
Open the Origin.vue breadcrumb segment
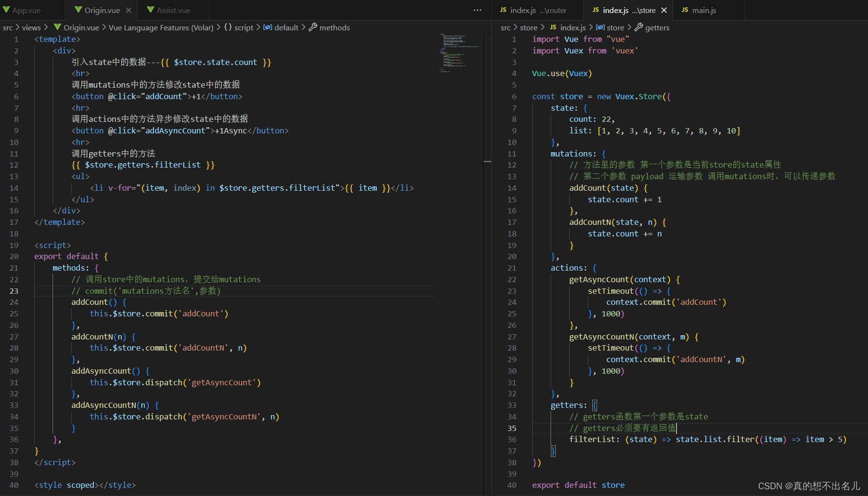tap(81, 27)
